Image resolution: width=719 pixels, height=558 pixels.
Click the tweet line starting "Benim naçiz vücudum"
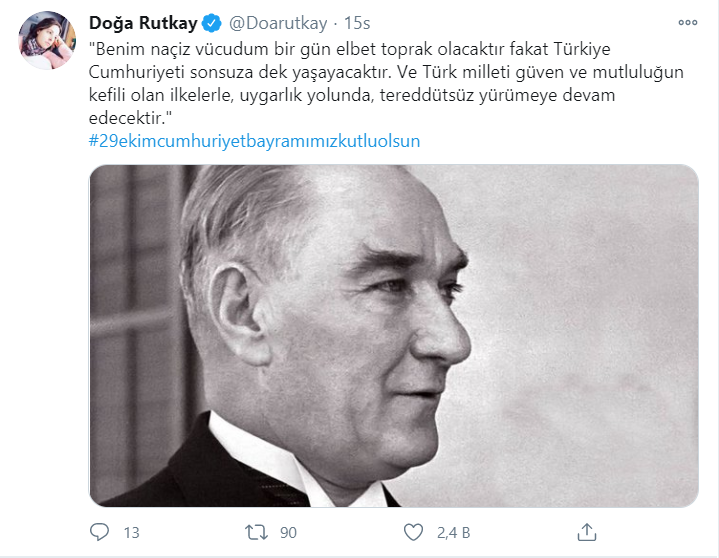click(x=349, y=49)
